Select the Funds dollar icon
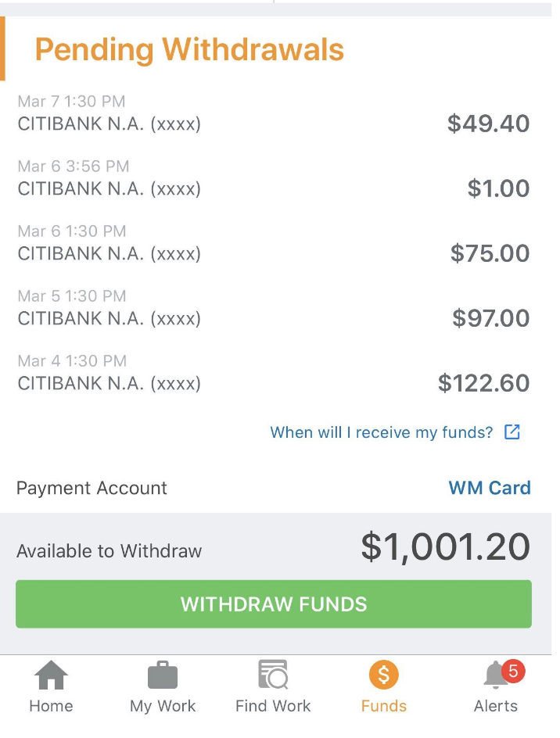 tap(383, 675)
